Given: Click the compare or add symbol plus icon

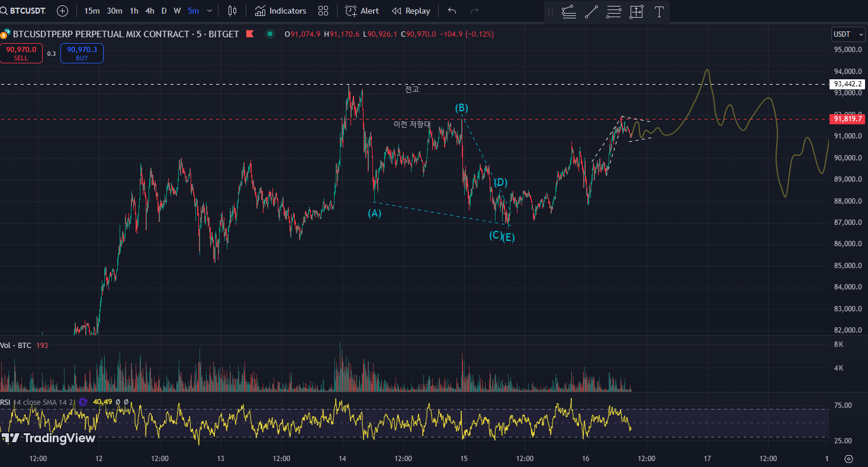Looking at the screenshot, I should click(x=63, y=11).
